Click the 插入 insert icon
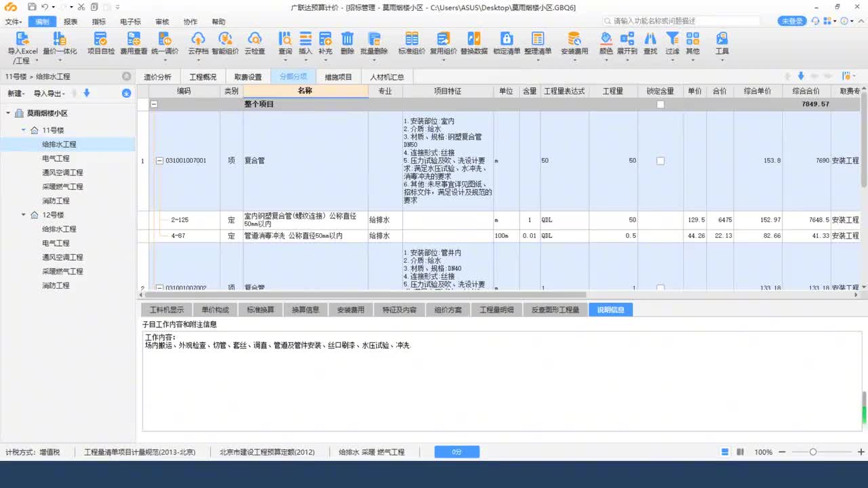Viewport: 868px width, 488px height. point(306,39)
